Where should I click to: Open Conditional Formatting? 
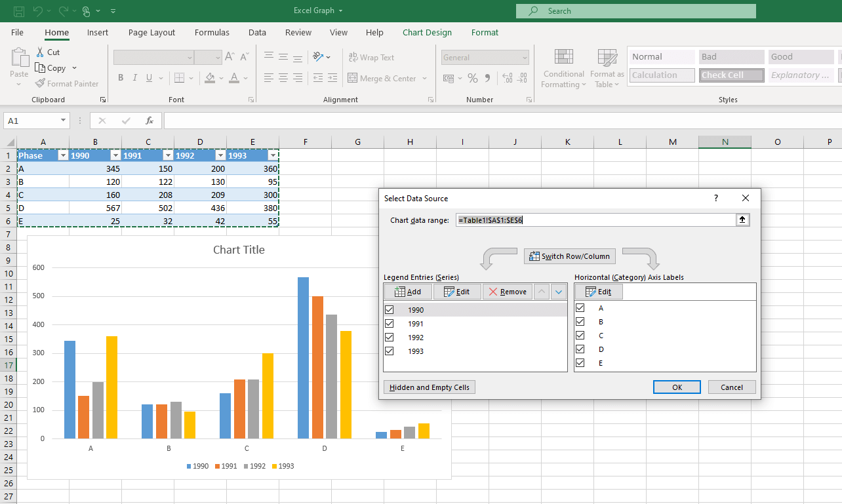tap(563, 68)
